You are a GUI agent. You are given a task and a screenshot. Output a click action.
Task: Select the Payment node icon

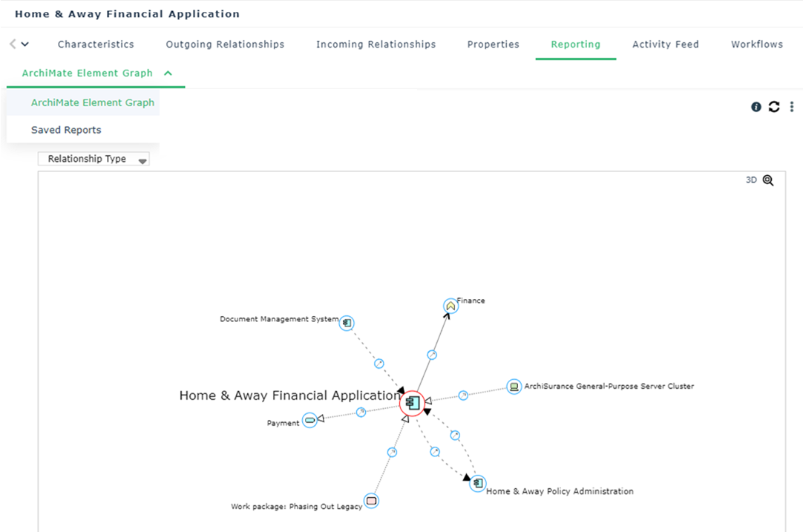pyautogui.click(x=310, y=420)
